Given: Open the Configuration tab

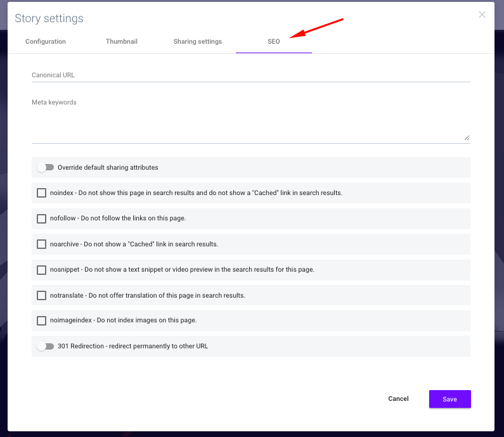Looking at the screenshot, I should pyautogui.click(x=45, y=41).
